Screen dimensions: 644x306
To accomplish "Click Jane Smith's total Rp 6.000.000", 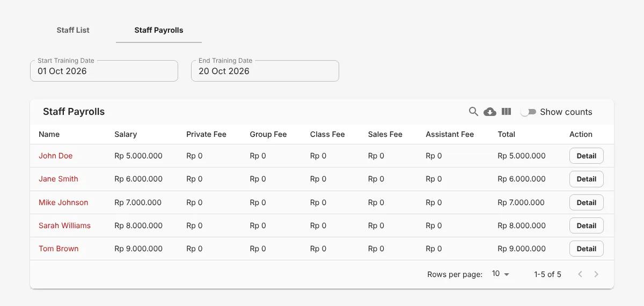I will (x=522, y=179).
